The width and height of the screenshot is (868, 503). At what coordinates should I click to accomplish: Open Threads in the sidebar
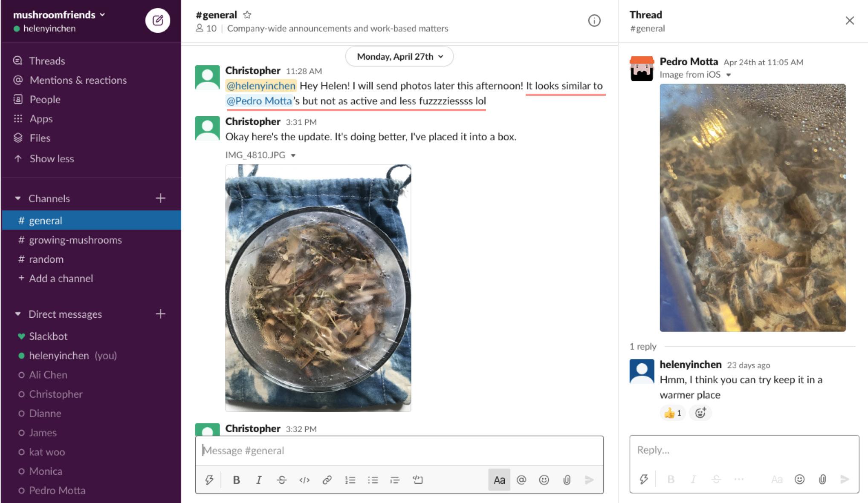pyautogui.click(x=47, y=61)
